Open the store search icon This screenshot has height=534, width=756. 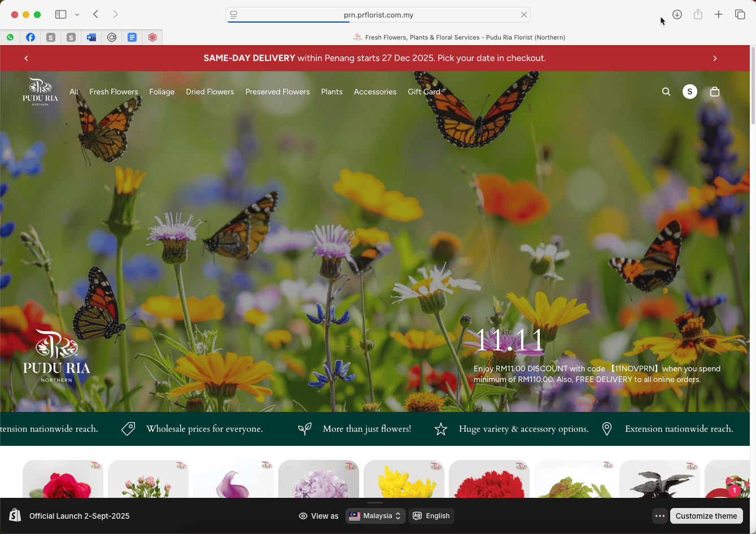coord(666,92)
